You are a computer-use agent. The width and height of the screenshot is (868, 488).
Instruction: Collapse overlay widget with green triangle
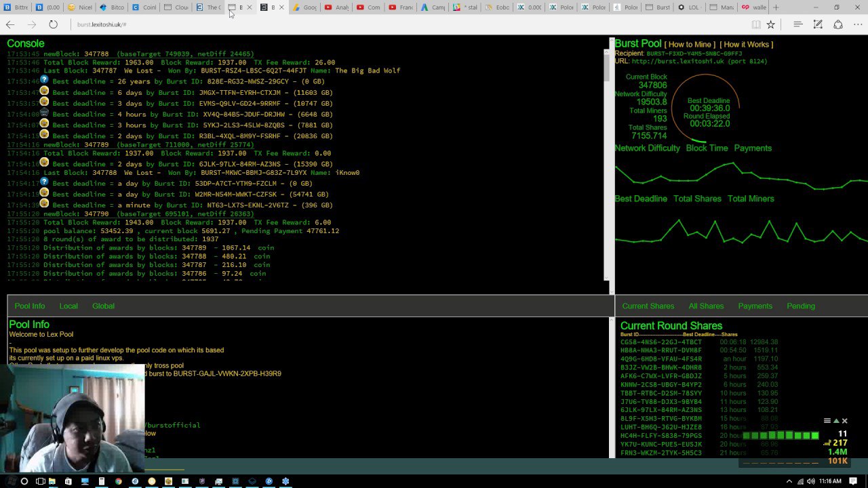[836, 421]
